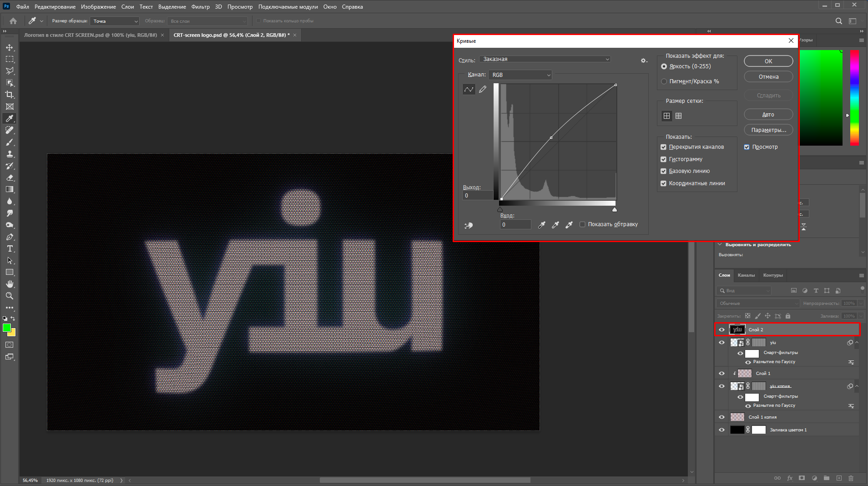This screenshot has width=868, height=486.
Task: Click the Вход input field
Action: [515, 224]
